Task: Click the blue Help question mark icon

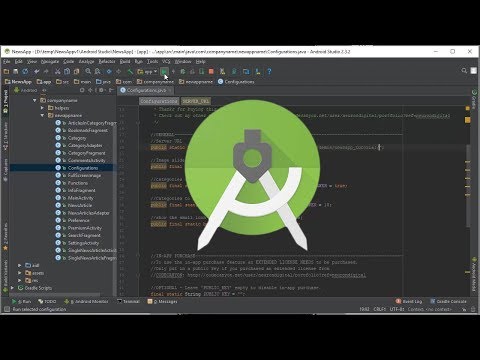Action: pos(269,71)
